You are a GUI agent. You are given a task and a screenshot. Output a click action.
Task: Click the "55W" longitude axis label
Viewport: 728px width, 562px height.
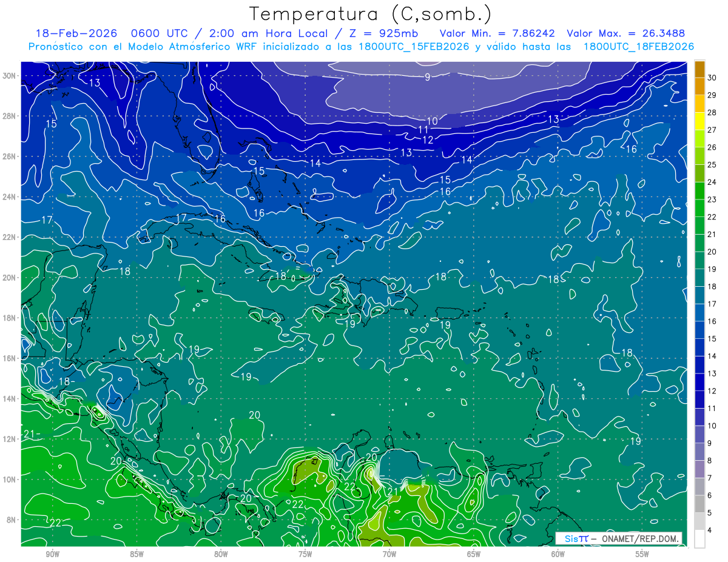click(642, 554)
